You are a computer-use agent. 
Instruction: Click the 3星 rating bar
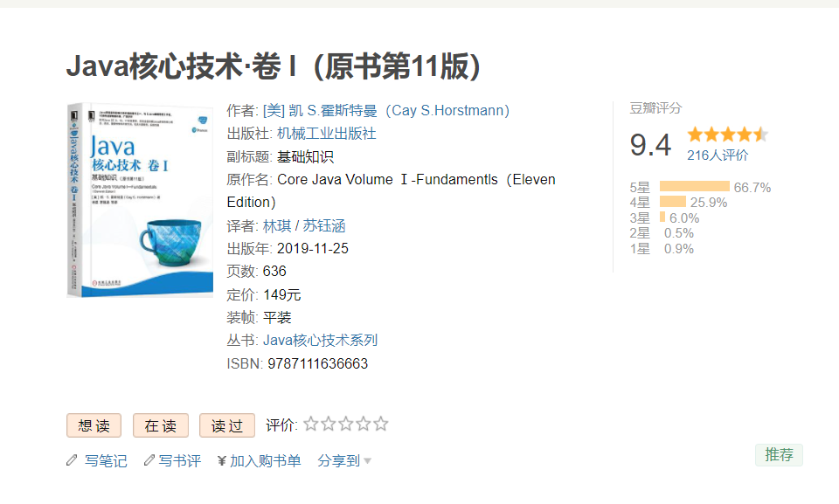point(662,217)
